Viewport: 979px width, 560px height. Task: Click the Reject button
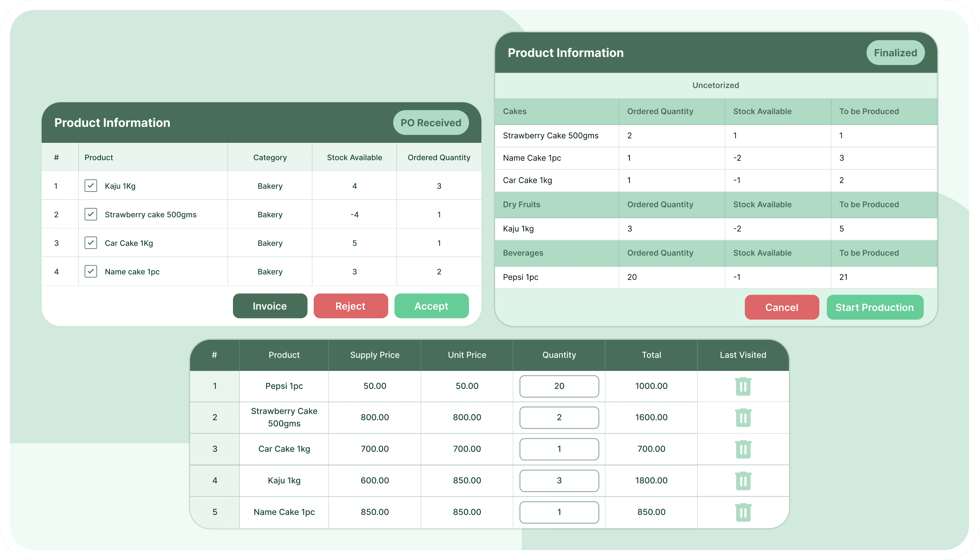click(x=350, y=306)
